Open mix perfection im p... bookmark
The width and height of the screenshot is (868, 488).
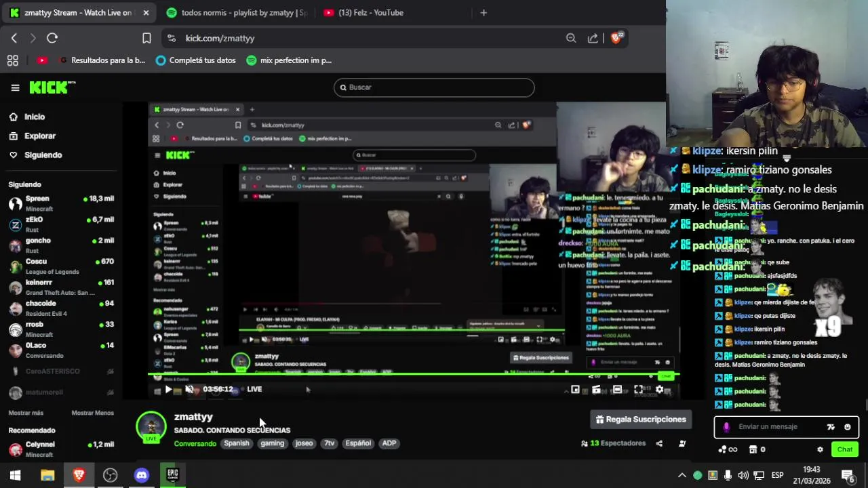(289, 60)
